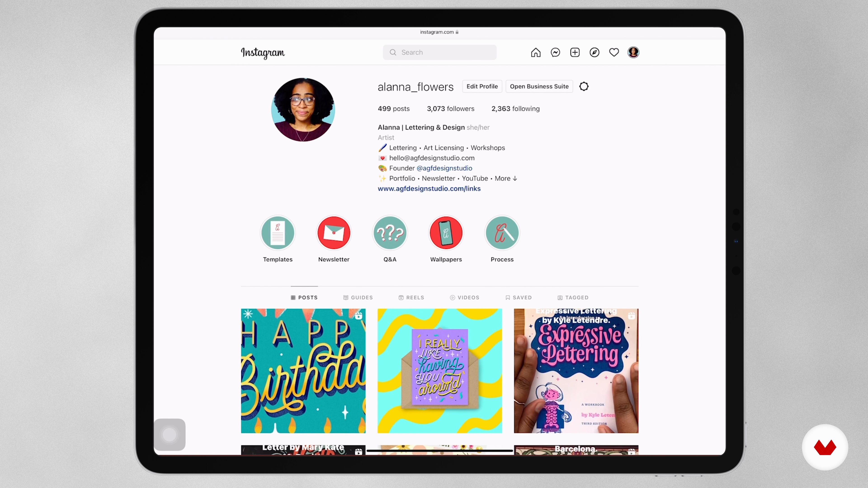Open profile settings gear icon

[584, 87]
